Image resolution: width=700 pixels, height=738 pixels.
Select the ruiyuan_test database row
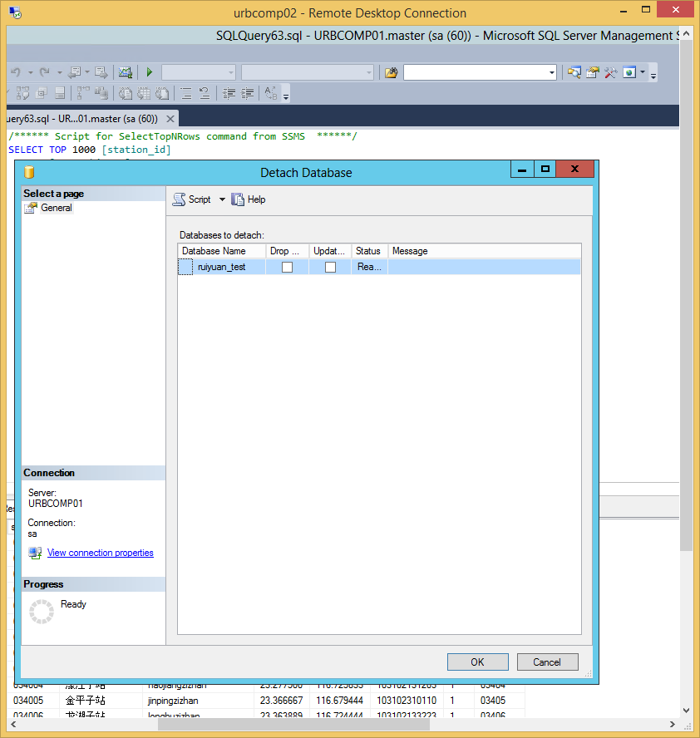(x=221, y=267)
